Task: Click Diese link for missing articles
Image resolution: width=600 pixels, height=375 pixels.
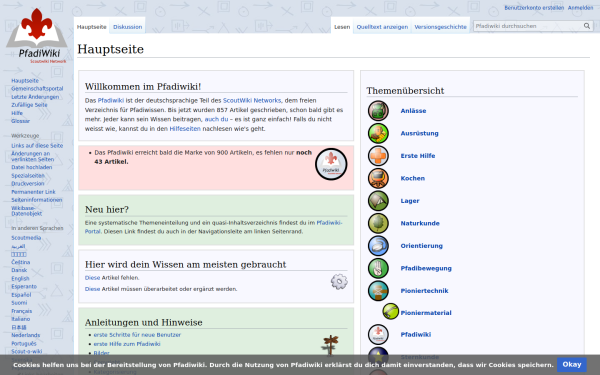Action: click(x=92, y=278)
